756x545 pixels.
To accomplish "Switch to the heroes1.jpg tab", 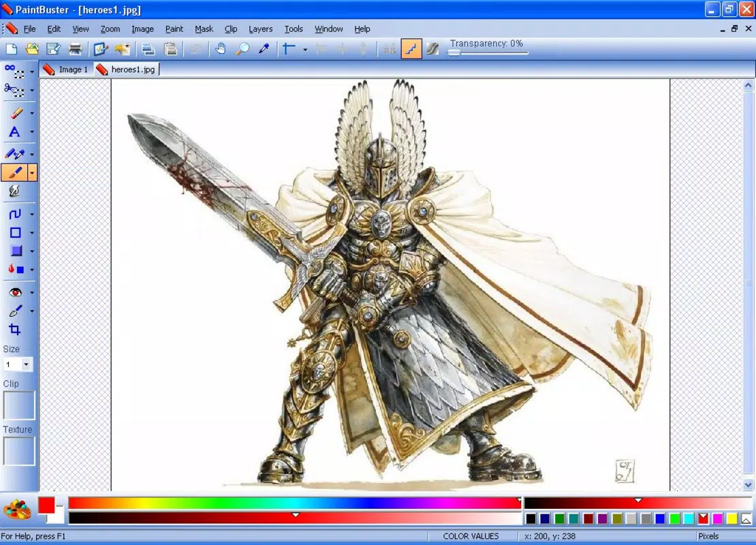I will (126, 69).
